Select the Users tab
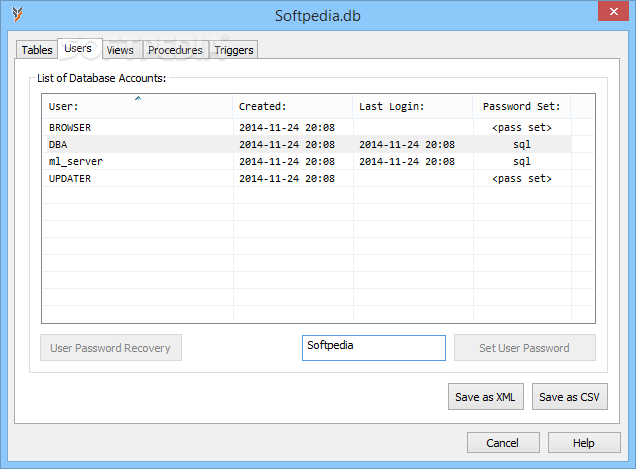The image size is (636, 469). click(80, 49)
